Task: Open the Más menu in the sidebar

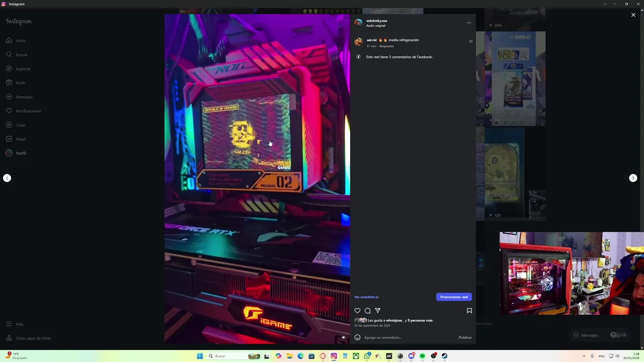Action: point(15,324)
